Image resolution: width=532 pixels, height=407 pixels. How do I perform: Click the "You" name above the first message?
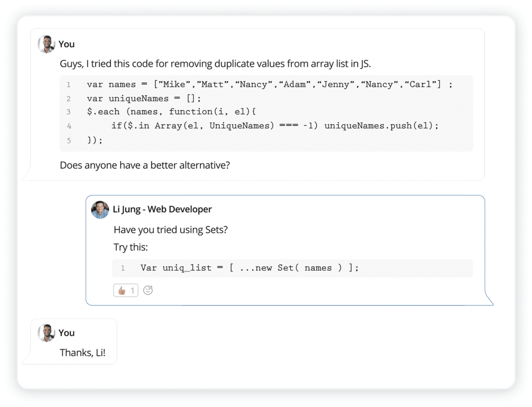66,44
